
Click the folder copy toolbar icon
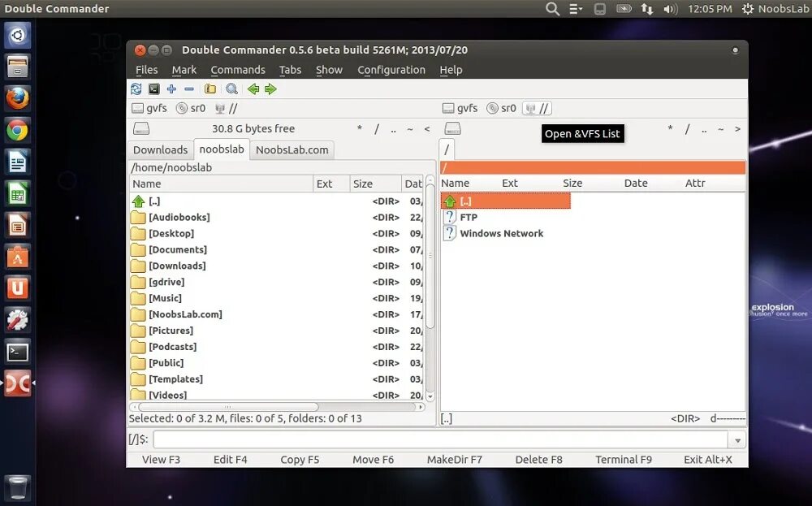click(209, 89)
